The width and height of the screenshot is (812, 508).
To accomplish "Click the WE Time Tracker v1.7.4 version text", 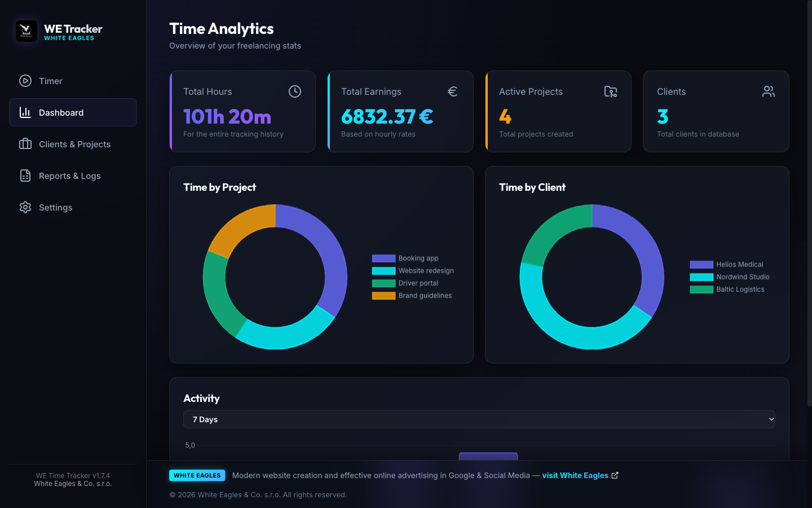I will pos(73,476).
